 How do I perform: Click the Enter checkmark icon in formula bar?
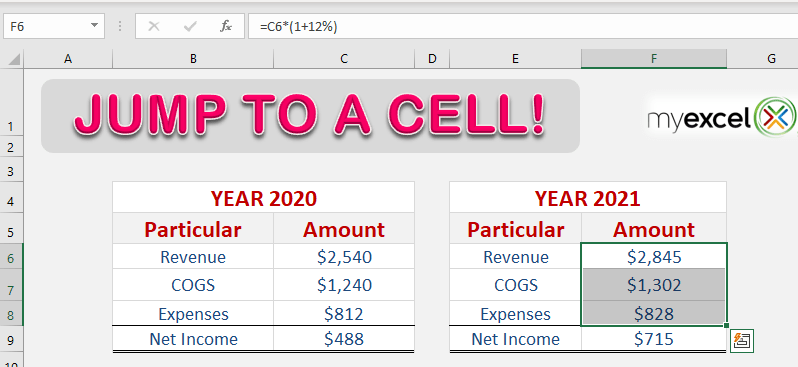click(x=190, y=26)
